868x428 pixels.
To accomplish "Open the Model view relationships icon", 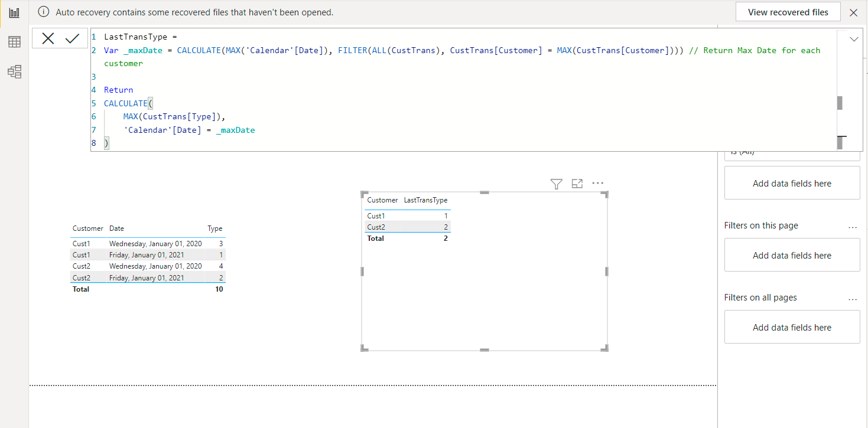I will point(14,72).
